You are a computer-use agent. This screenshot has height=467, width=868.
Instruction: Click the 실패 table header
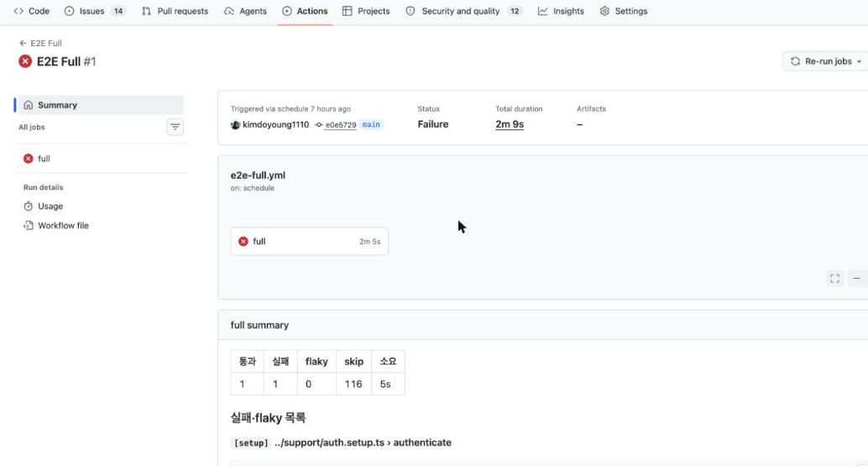280,361
